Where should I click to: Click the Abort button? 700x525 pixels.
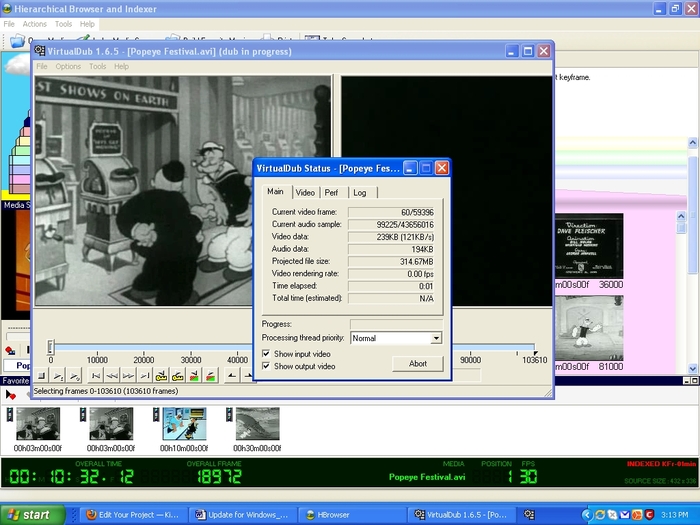click(x=418, y=363)
